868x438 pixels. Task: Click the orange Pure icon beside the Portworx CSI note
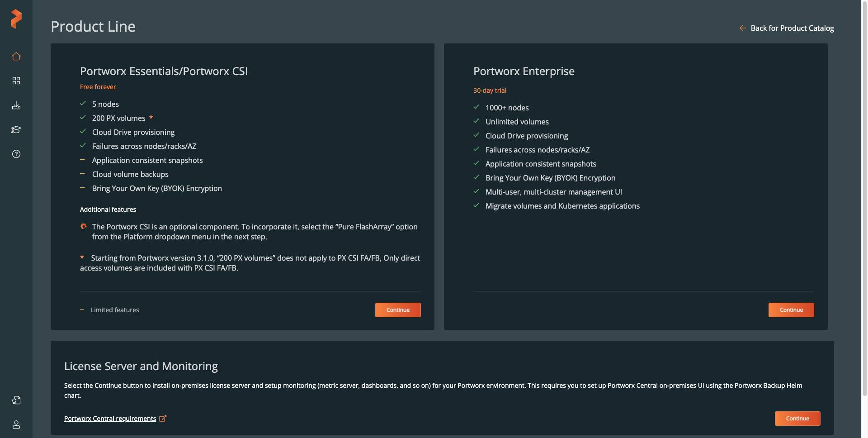click(x=84, y=227)
